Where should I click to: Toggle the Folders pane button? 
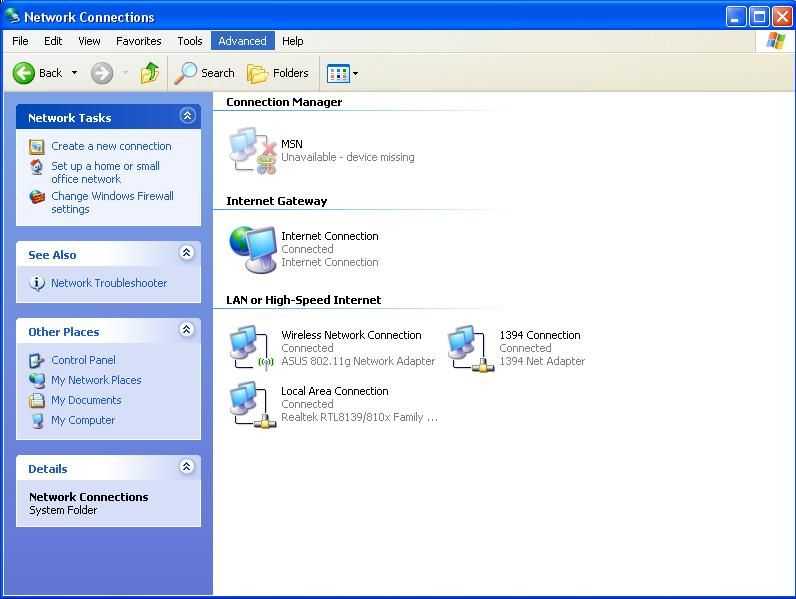[278, 73]
